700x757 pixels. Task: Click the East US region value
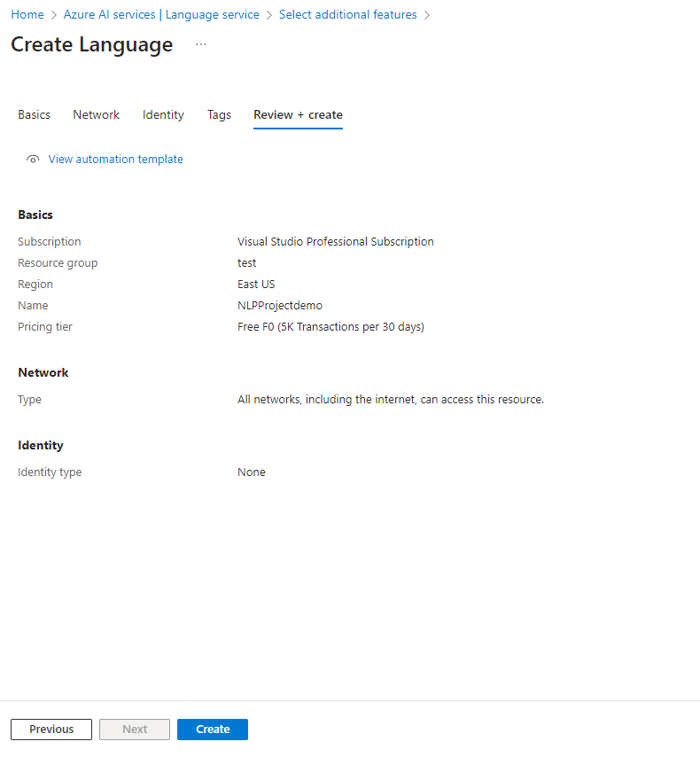256,284
